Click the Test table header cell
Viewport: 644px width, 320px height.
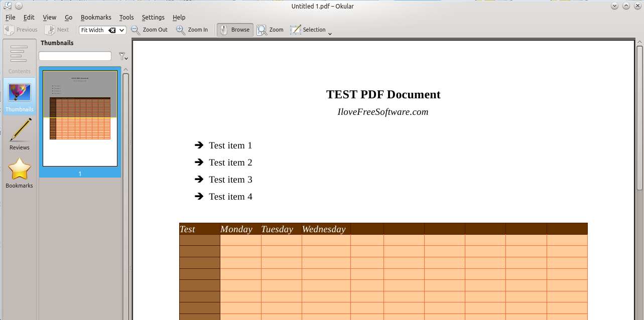200,229
